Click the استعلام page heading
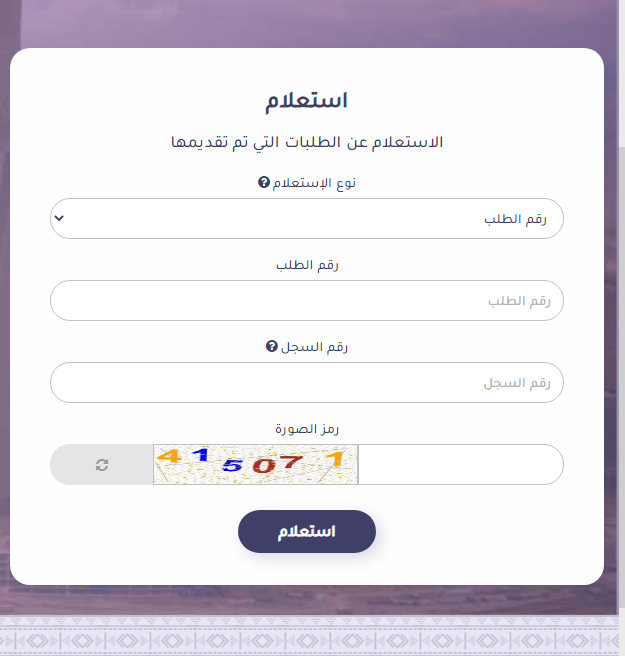The height and width of the screenshot is (656, 625). (x=306, y=101)
